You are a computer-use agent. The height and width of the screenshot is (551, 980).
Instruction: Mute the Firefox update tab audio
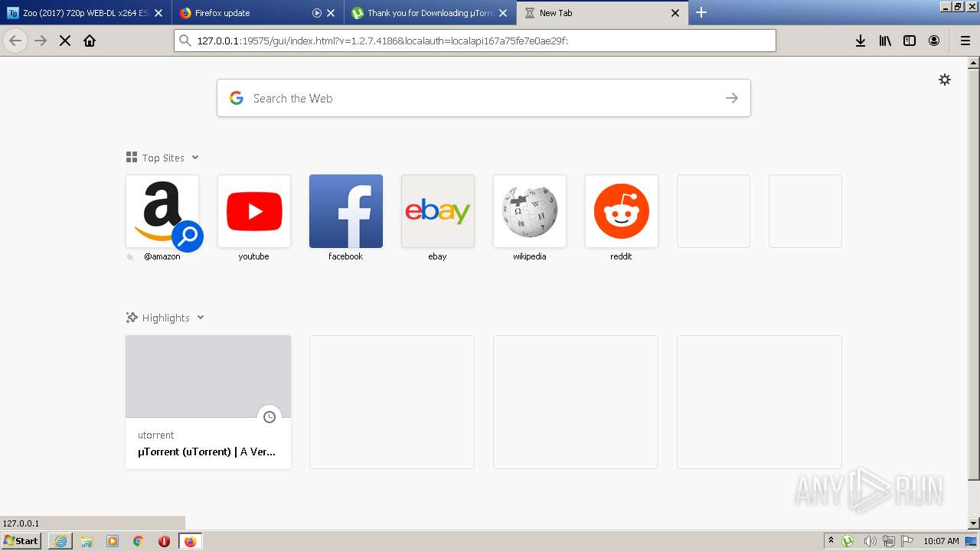317,13
